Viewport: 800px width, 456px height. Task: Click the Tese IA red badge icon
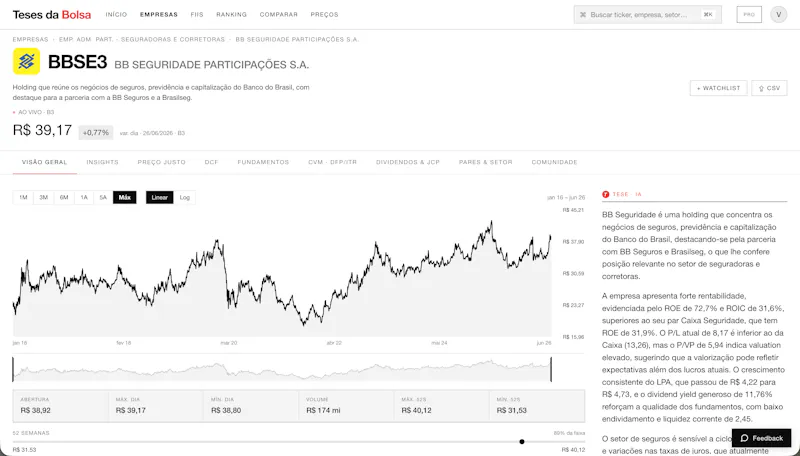[x=606, y=194]
